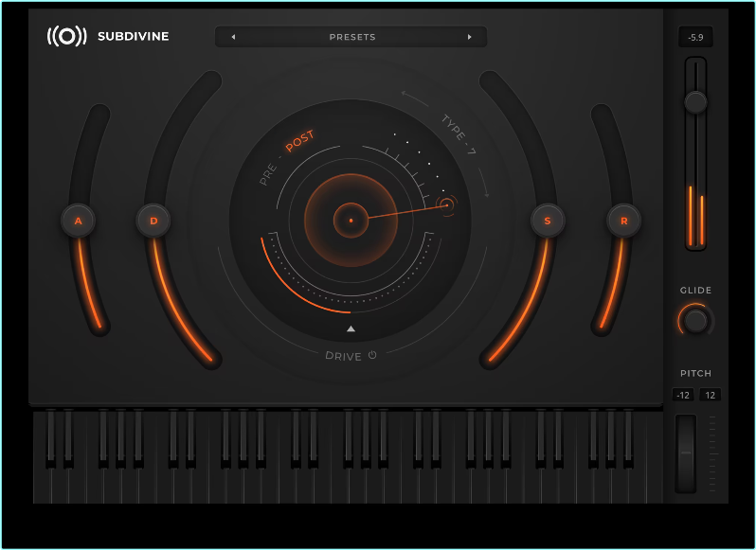
Task: Click the Decay (D) slider handle
Action: point(153,221)
